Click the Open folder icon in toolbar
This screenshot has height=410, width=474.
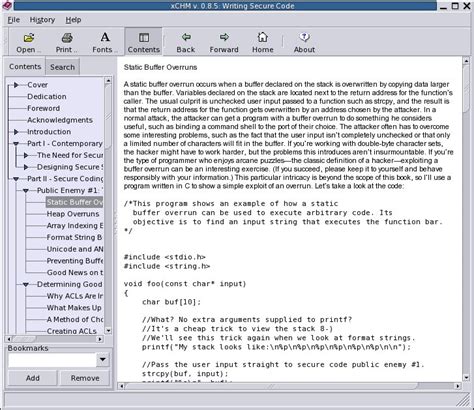tap(29, 38)
